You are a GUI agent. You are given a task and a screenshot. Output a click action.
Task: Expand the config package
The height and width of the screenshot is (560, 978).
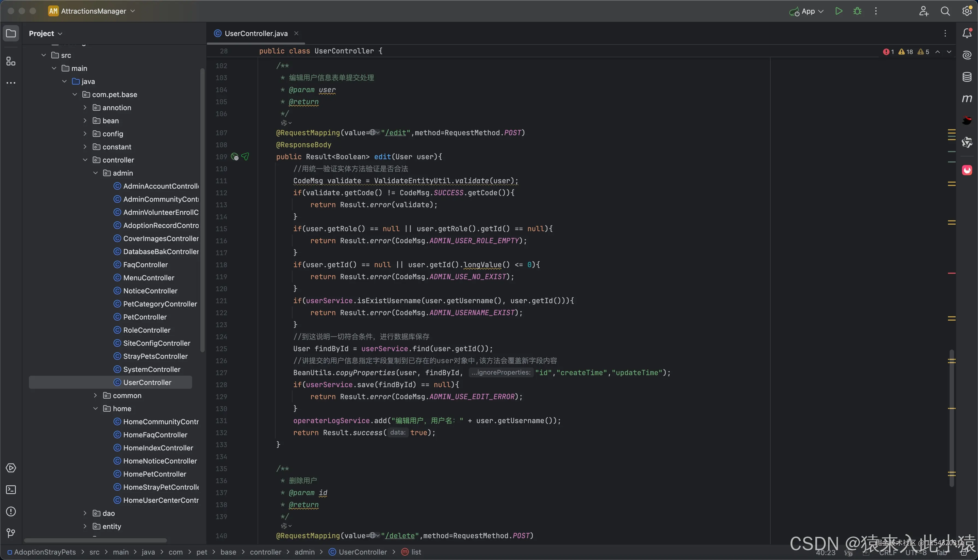tap(85, 134)
